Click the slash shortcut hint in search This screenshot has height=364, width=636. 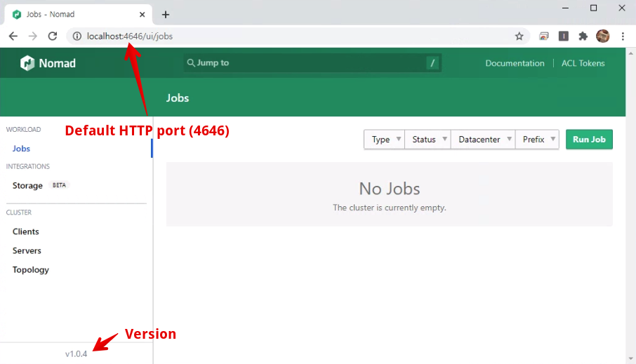(432, 63)
